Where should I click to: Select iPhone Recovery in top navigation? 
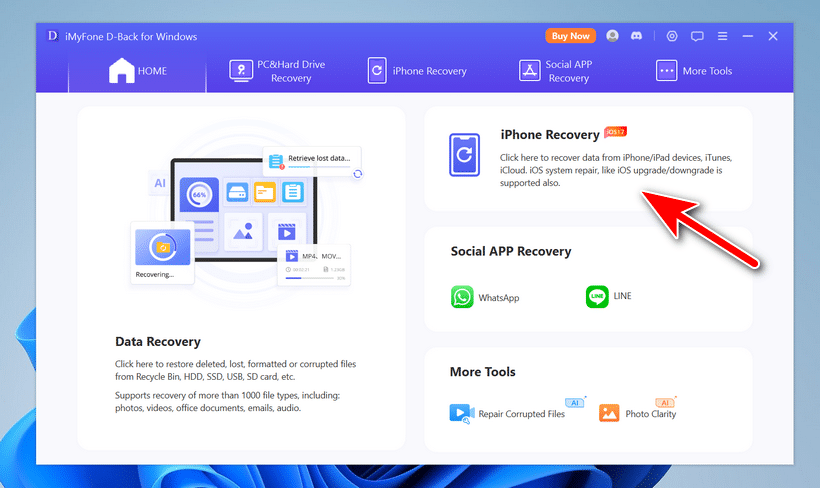point(417,71)
